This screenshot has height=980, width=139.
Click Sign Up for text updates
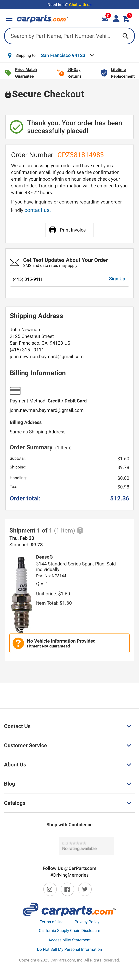pos(117,279)
